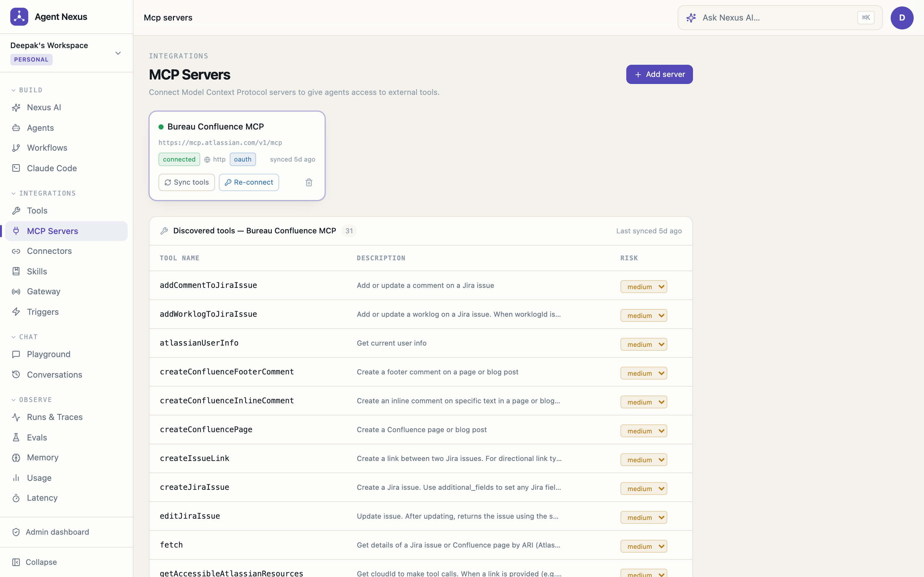Screen dimensions: 924x577
Task: Open the user avatar D menu
Action: coord(902,18)
